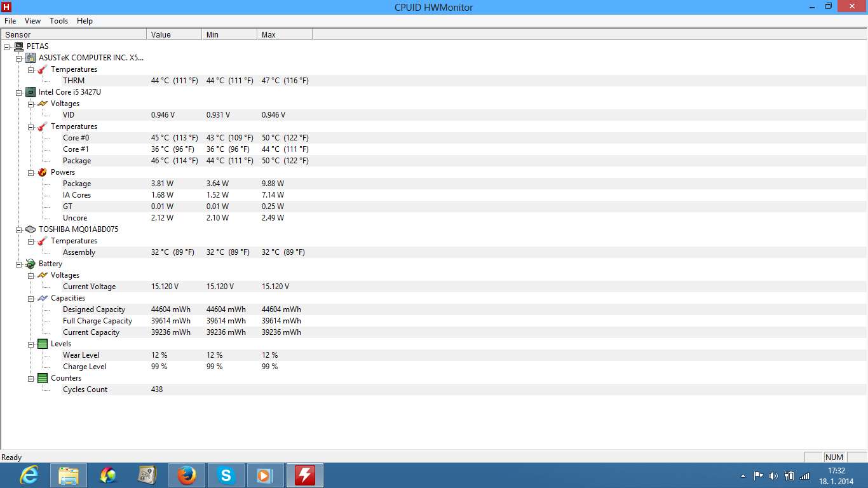Select the Uncore power row label
The image size is (868, 488).
tap(75, 218)
